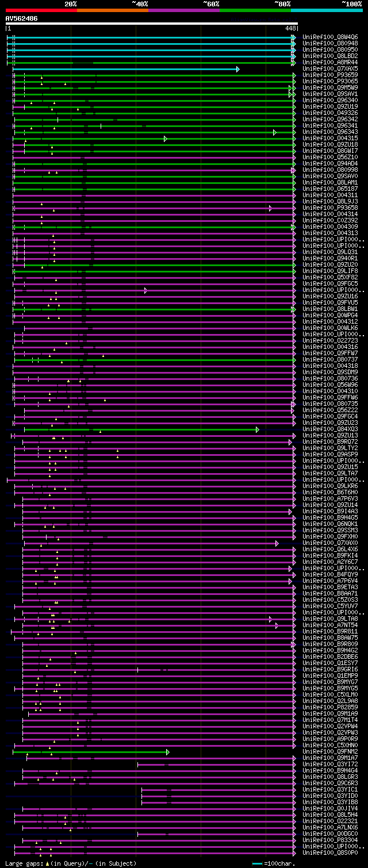Select the UniRef100_Q3YIC1 label

pyautogui.click(x=330, y=789)
